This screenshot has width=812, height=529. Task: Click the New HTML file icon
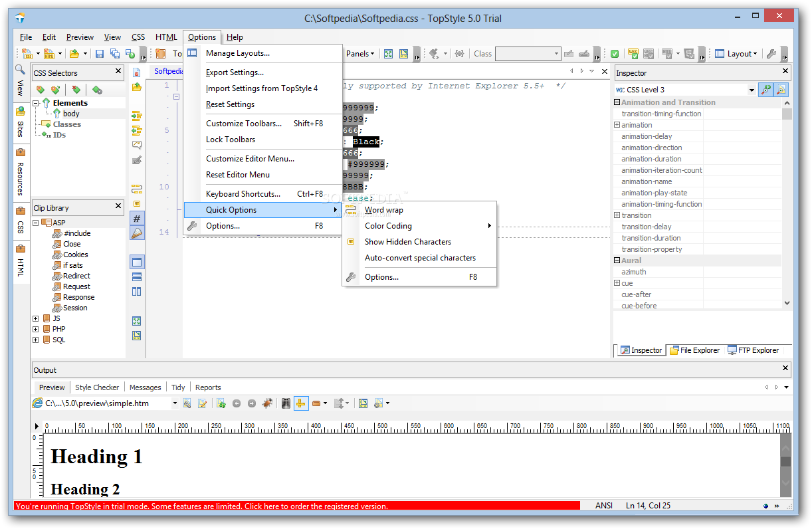[x=49, y=54]
